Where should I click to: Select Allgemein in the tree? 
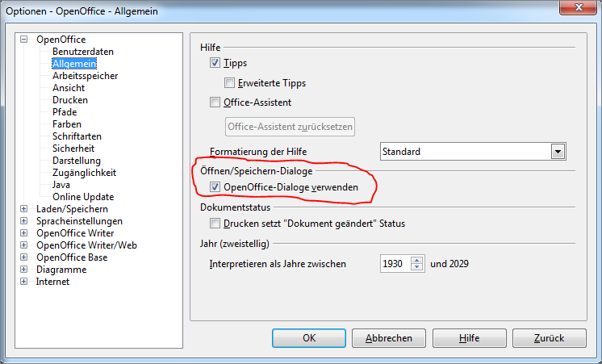click(74, 64)
